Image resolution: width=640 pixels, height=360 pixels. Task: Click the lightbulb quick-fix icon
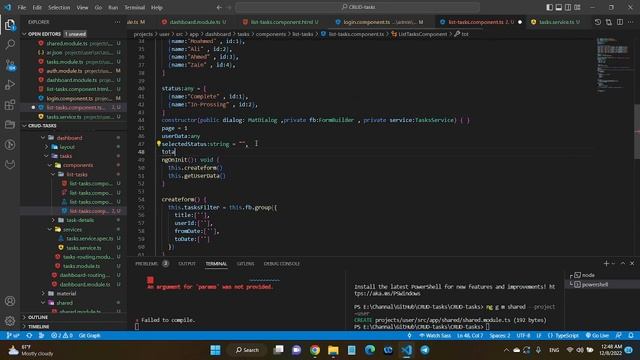(158, 144)
